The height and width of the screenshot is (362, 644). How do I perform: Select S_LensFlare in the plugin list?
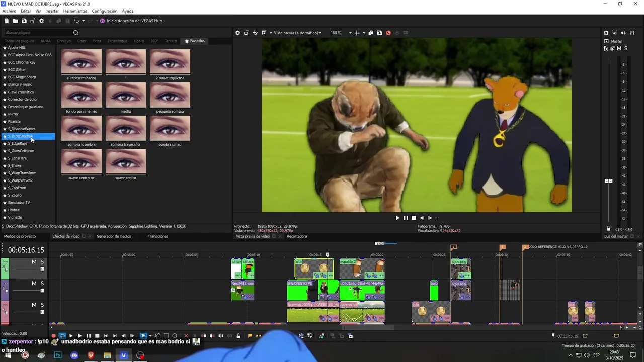pyautogui.click(x=18, y=158)
